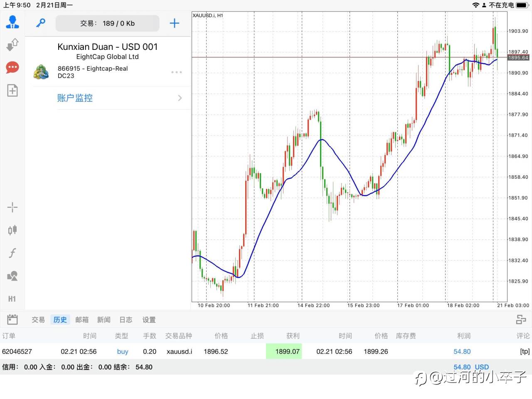Tap the new order document-plus icon
The height and width of the screenshot is (399, 532).
(x=12, y=90)
